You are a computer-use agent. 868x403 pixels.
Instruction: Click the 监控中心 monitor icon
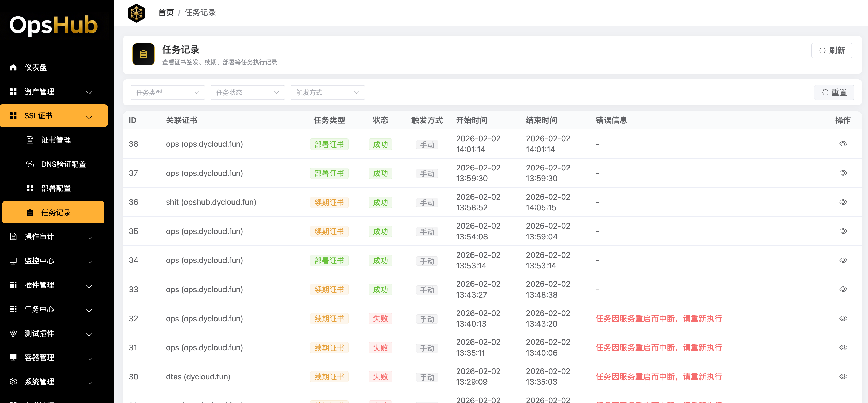13,261
